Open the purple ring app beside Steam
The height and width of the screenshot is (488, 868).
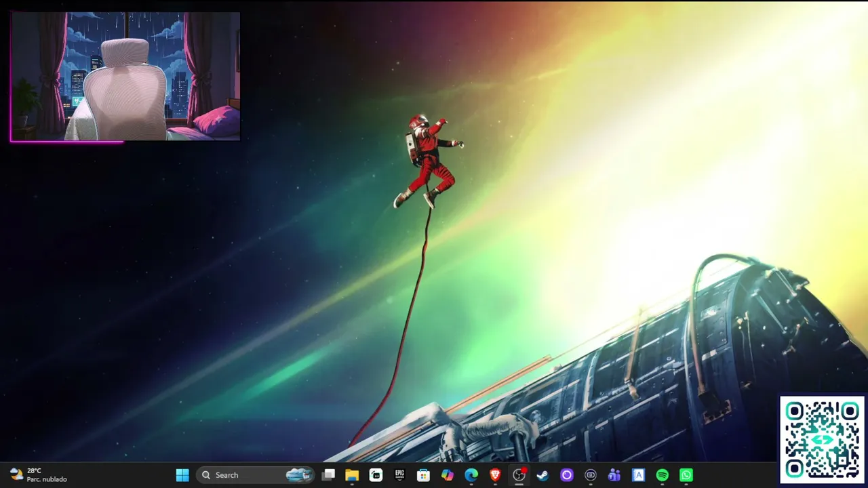tap(567, 475)
